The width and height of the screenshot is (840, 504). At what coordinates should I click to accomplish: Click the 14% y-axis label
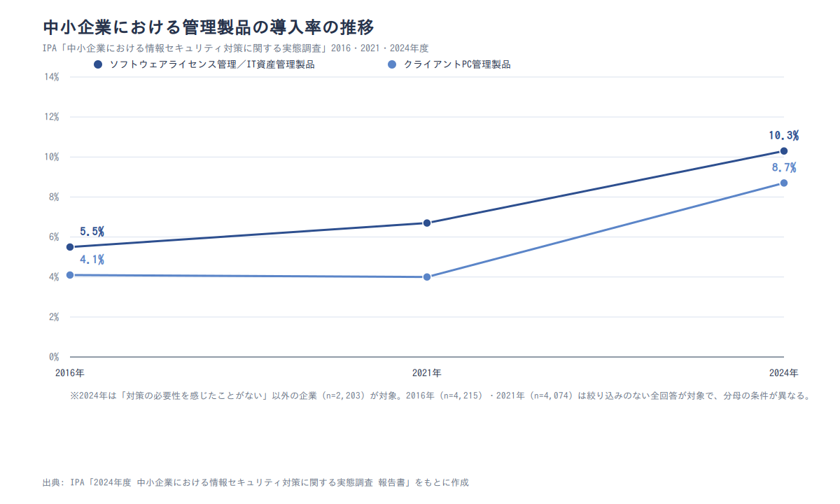pyautogui.click(x=52, y=76)
